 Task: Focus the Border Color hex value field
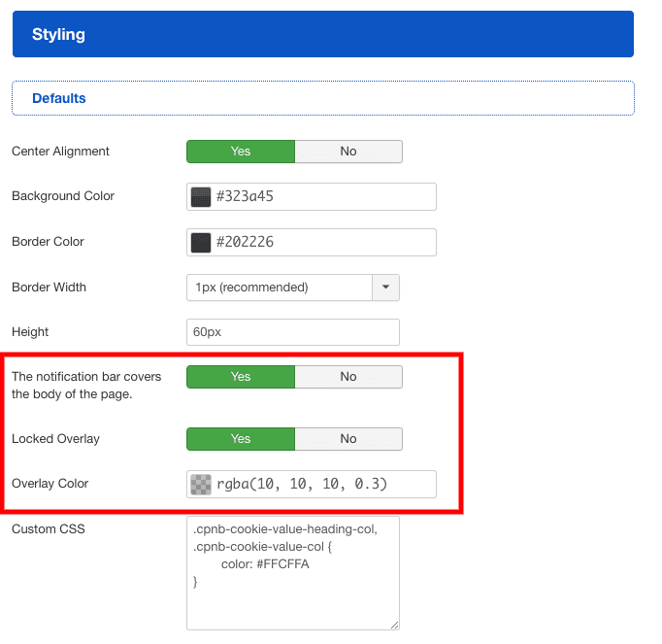point(320,243)
